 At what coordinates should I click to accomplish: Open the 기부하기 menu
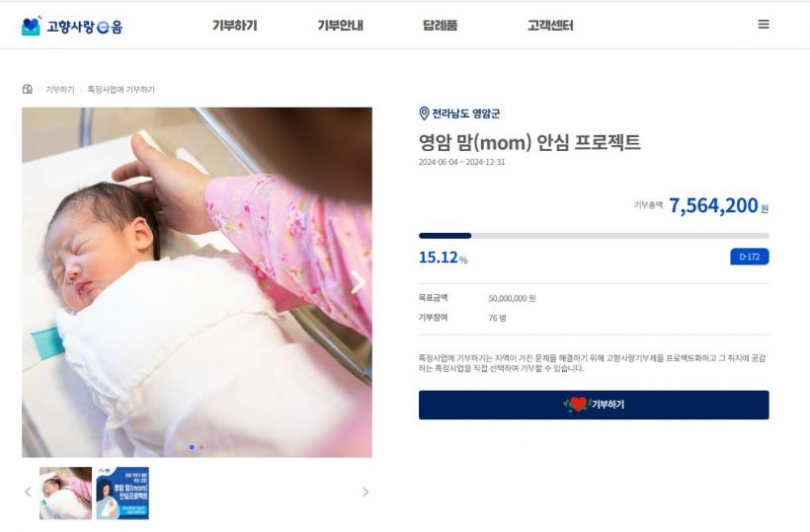[x=234, y=26]
